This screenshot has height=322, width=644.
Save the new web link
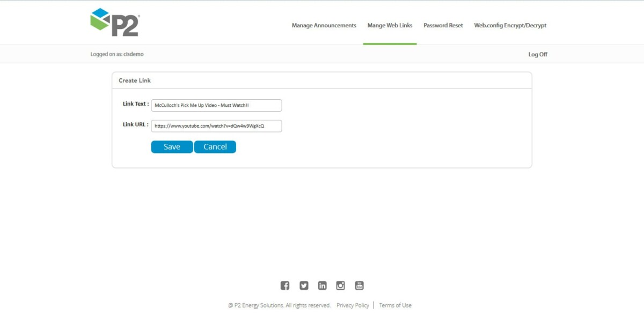coord(172,147)
